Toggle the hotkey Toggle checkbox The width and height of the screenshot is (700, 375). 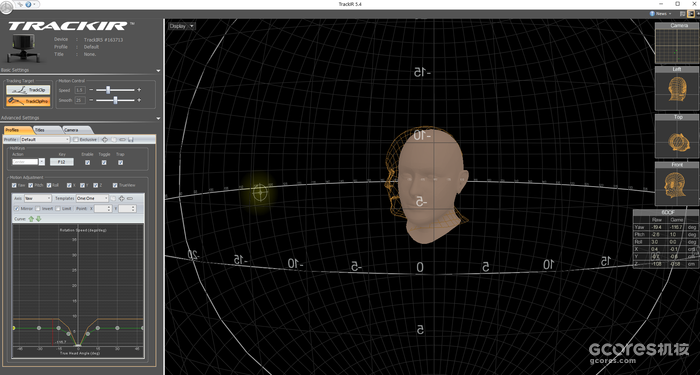pyautogui.click(x=104, y=162)
